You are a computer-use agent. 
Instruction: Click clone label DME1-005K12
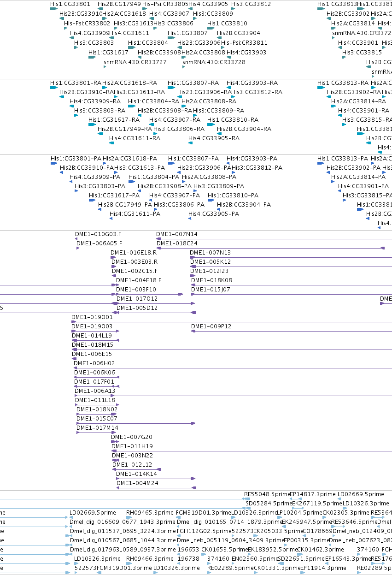tap(211, 262)
